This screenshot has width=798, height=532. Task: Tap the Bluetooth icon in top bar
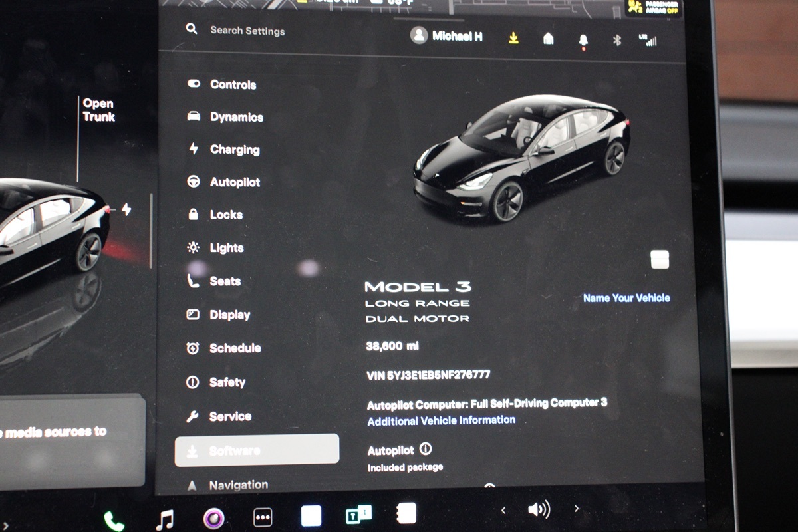tap(616, 40)
